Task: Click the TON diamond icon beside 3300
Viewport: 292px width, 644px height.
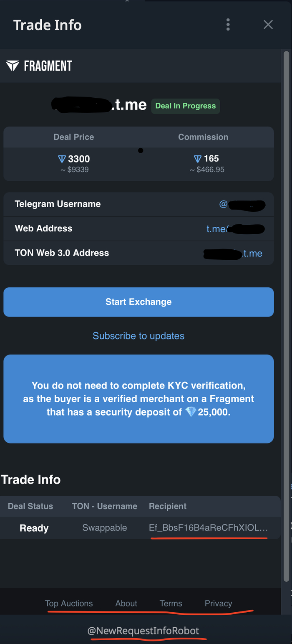Action: (x=61, y=159)
